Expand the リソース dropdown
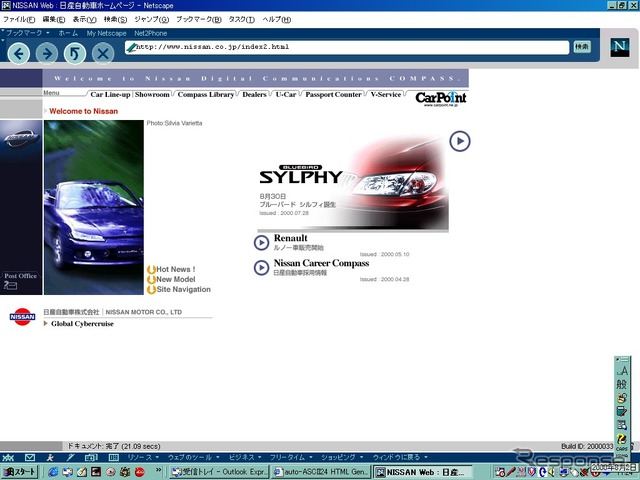This screenshot has height=480, width=640. pos(143,457)
